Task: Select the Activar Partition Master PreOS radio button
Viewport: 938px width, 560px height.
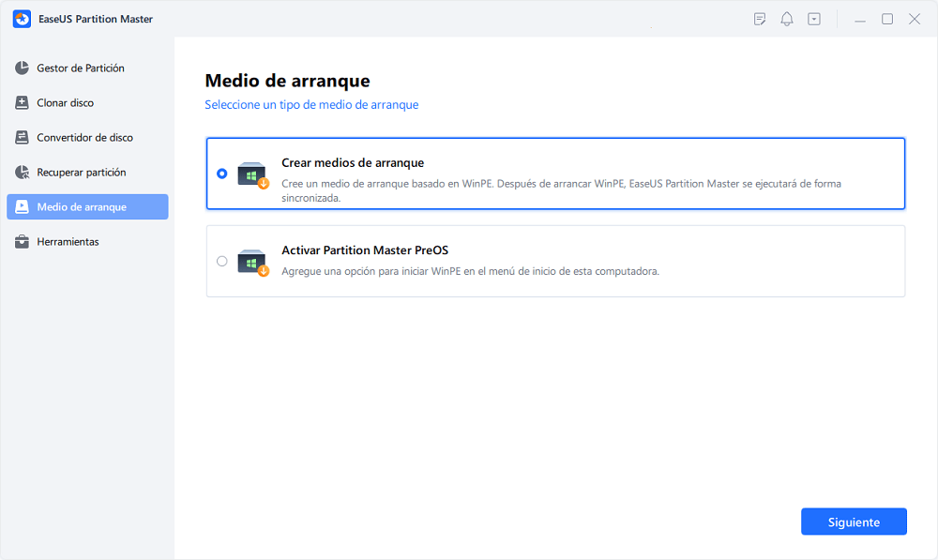Action: click(x=222, y=262)
